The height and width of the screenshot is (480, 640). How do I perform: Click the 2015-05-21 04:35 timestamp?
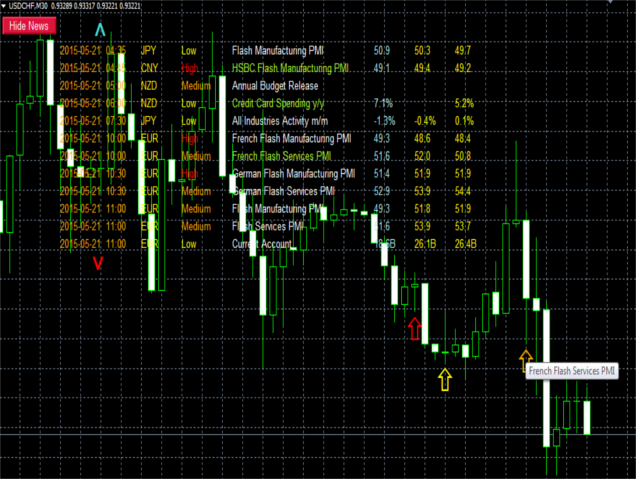93,51
